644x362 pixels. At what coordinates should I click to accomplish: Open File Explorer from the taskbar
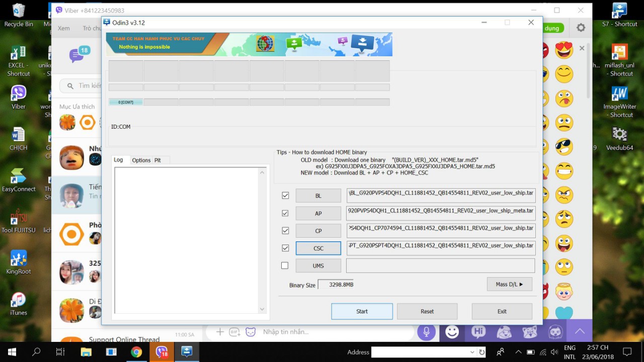[86, 352]
